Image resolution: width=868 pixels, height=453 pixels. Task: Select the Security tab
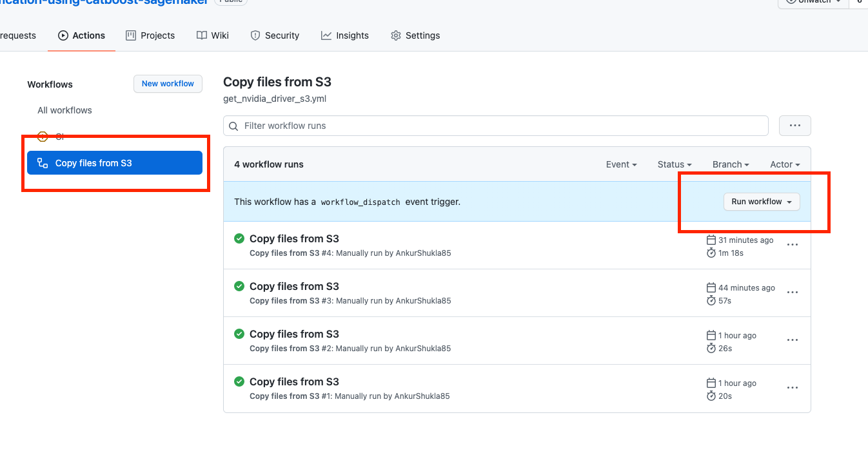point(275,35)
